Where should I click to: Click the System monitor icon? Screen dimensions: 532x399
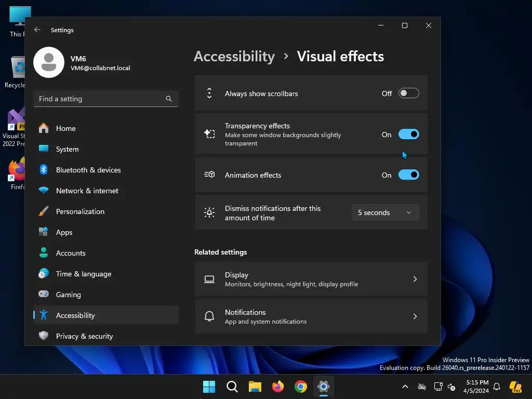pyautogui.click(x=44, y=149)
